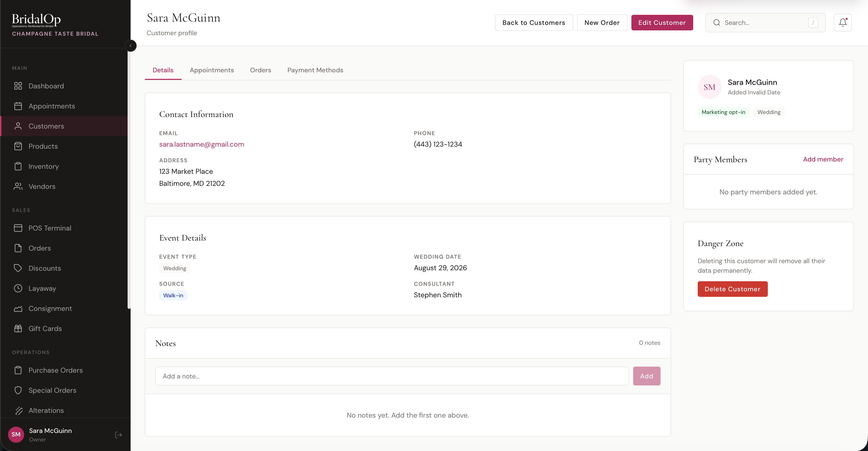Viewport: 868px width, 451px height.
Task: Open the Inventory section
Action: click(x=43, y=166)
